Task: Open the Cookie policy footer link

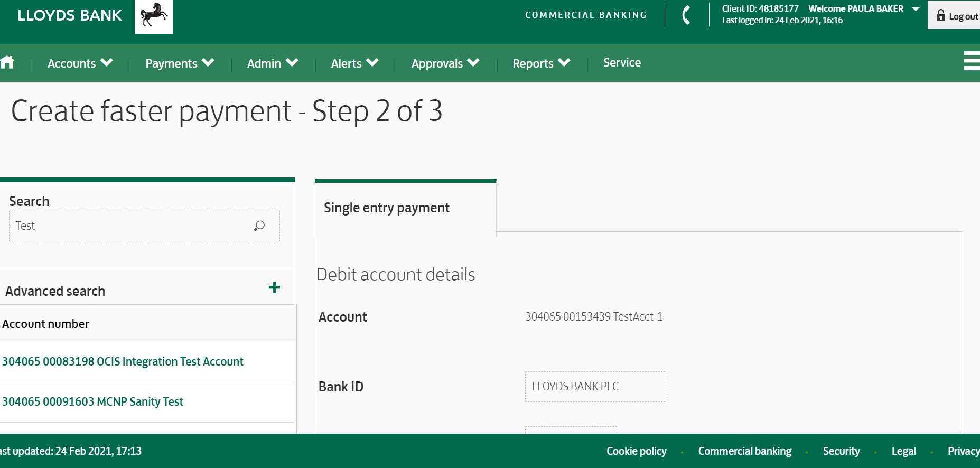Action: pos(636,451)
